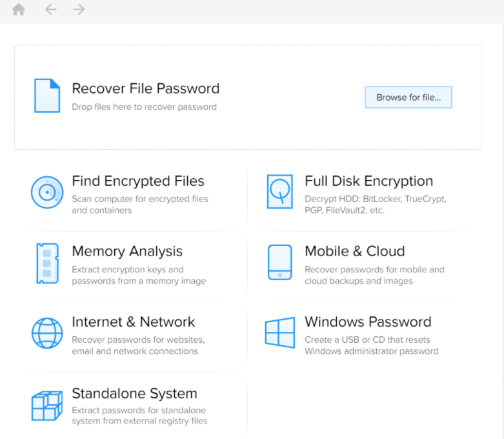The image size is (504, 439).
Task: Click the Home icon in the top bar
Action: tap(19, 10)
